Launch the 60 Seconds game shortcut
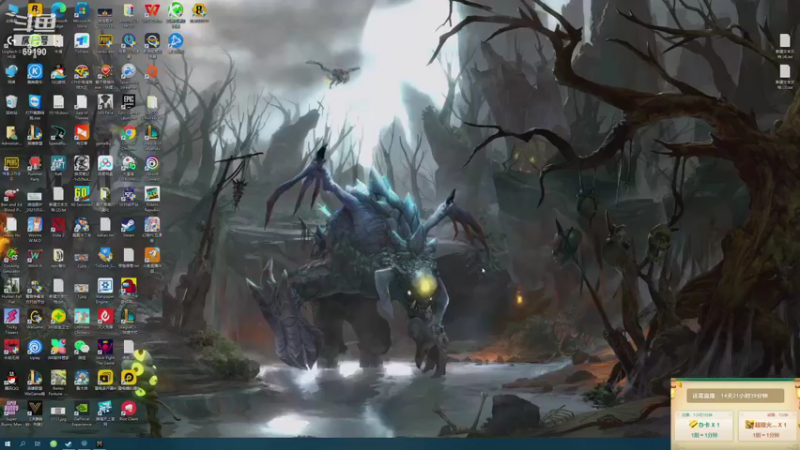 82,194
